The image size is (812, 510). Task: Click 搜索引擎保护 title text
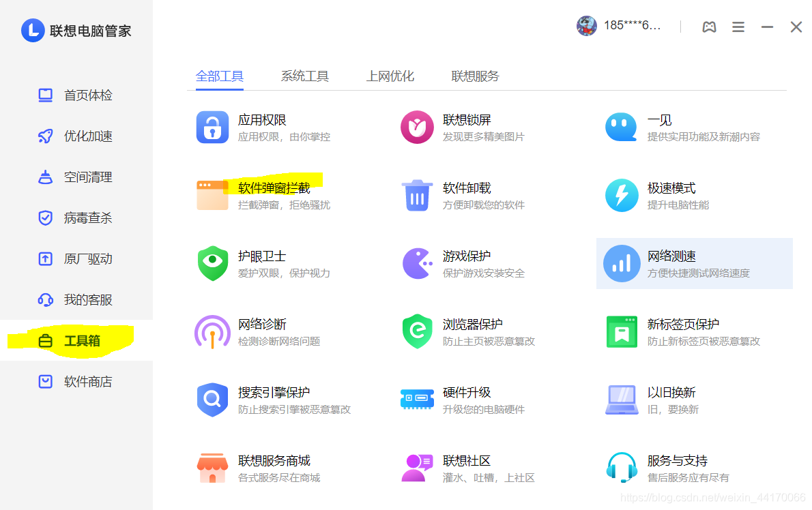click(x=274, y=392)
